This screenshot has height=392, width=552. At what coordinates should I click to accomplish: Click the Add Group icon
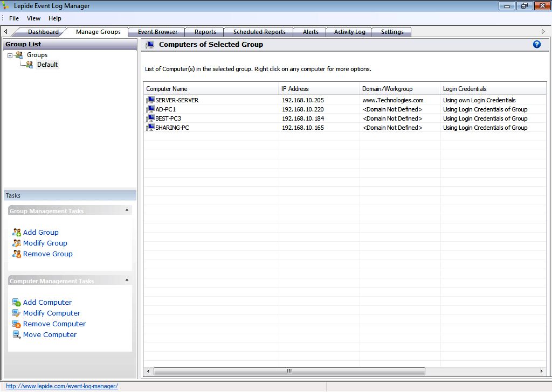(17, 233)
